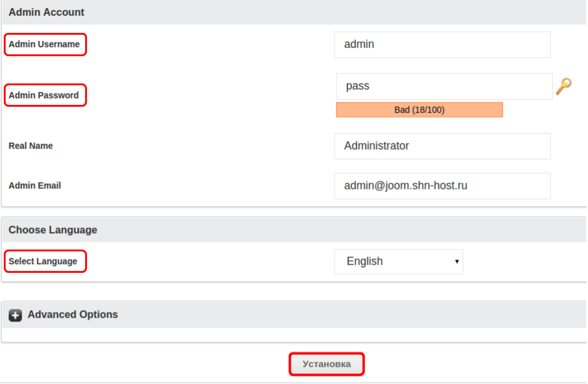Click the plus icon beside Advanced Options

click(x=16, y=315)
